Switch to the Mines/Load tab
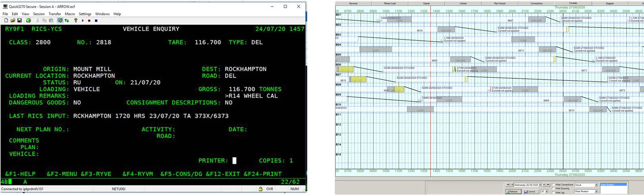Screen dimensions: 644x195 (x=390, y=3)
